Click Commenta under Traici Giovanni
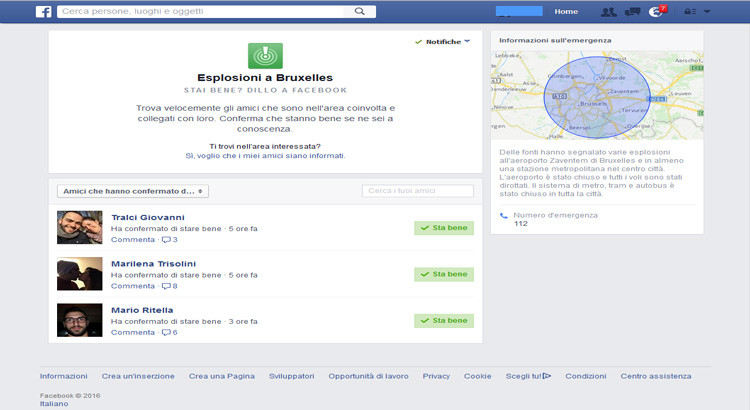Viewport: 750px width, 410px height. click(133, 240)
